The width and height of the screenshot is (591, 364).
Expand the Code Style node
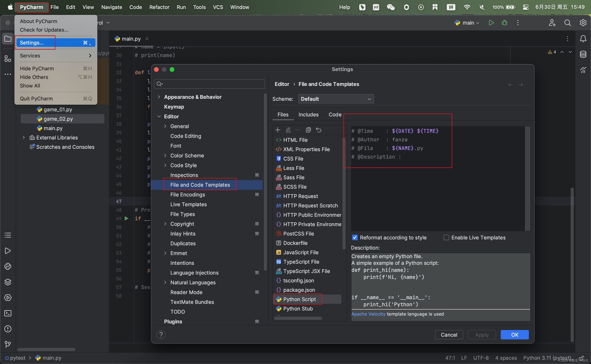point(165,165)
